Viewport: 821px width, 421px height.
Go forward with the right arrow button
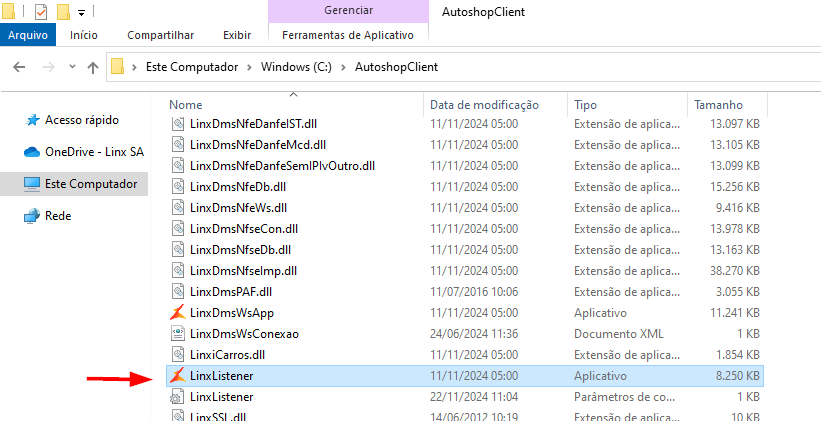(x=48, y=67)
